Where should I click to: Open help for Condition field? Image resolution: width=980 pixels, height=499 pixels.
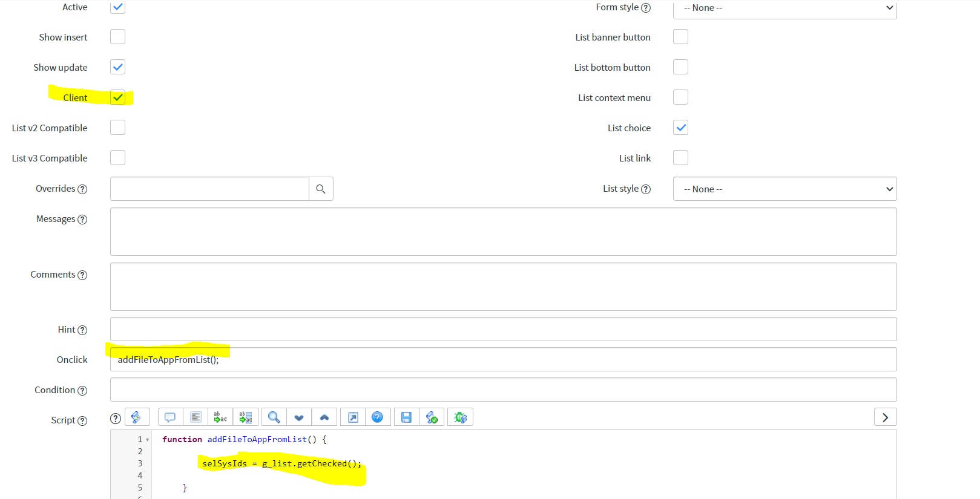pos(82,391)
